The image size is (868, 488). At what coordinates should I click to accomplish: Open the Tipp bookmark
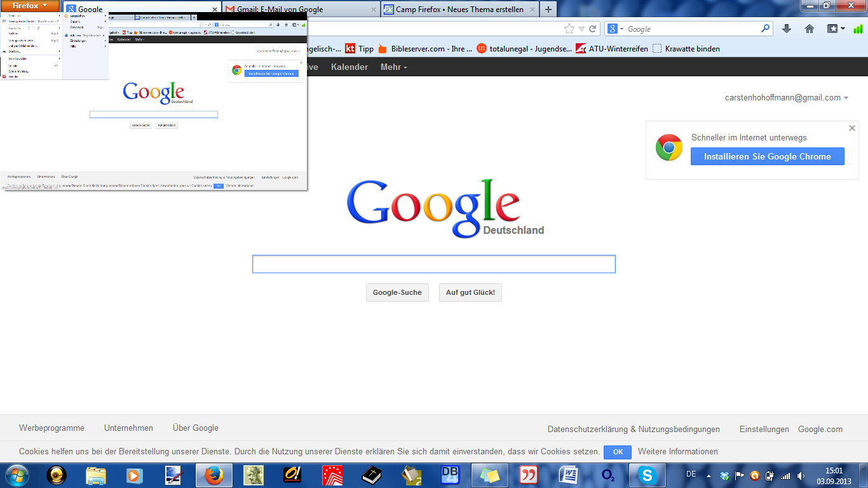pyautogui.click(x=360, y=48)
